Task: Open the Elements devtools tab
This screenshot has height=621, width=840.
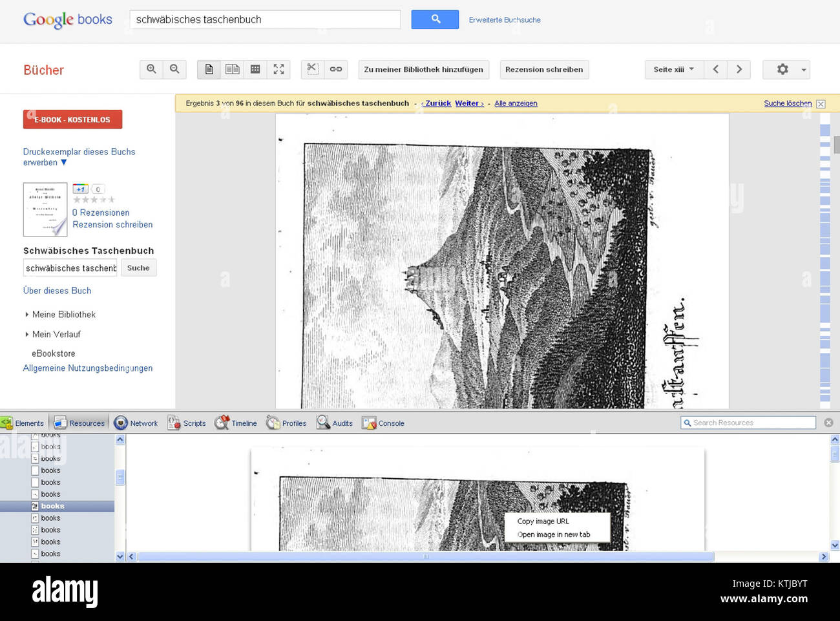Action: [23, 423]
